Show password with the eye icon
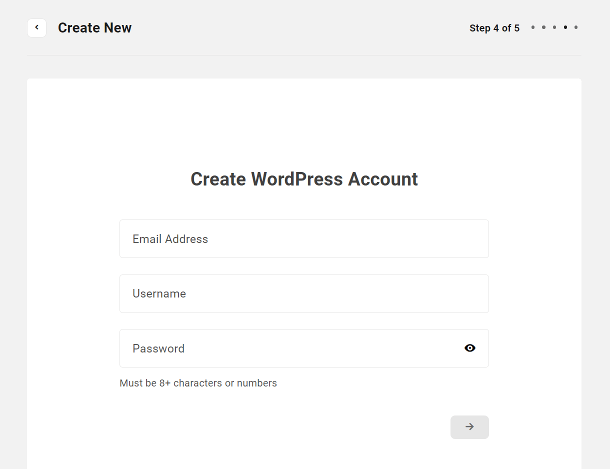 (x=470, y=348)
